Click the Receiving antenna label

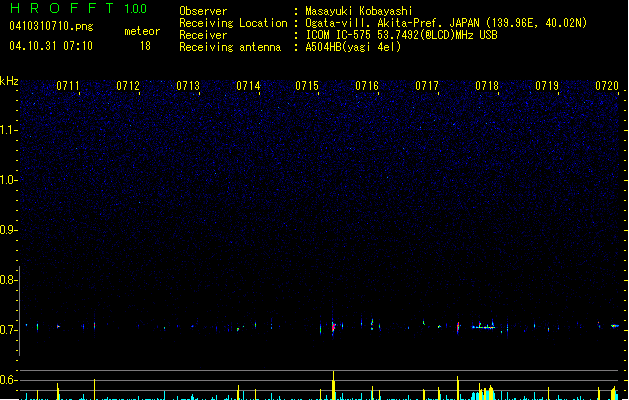click(230, 47)
